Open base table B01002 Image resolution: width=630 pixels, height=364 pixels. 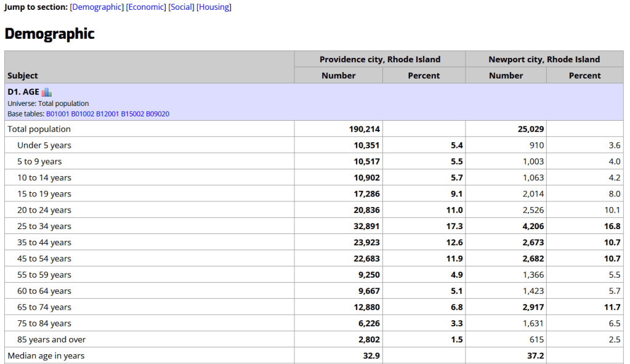click(x=83, y=114)
